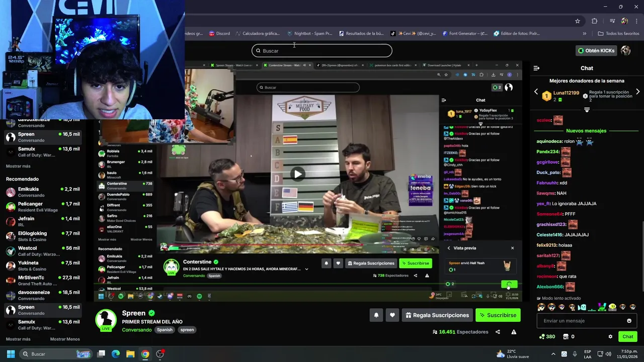This screenshot has width=644, height=362.
Task: Click Pandx234 username in chat
Action: coord(547,151)
